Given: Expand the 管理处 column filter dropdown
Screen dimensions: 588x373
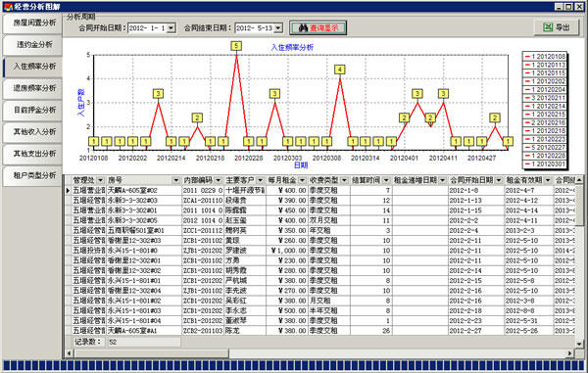Looking at the screenshot, I should pyautogui.click(x=100, y=180).
